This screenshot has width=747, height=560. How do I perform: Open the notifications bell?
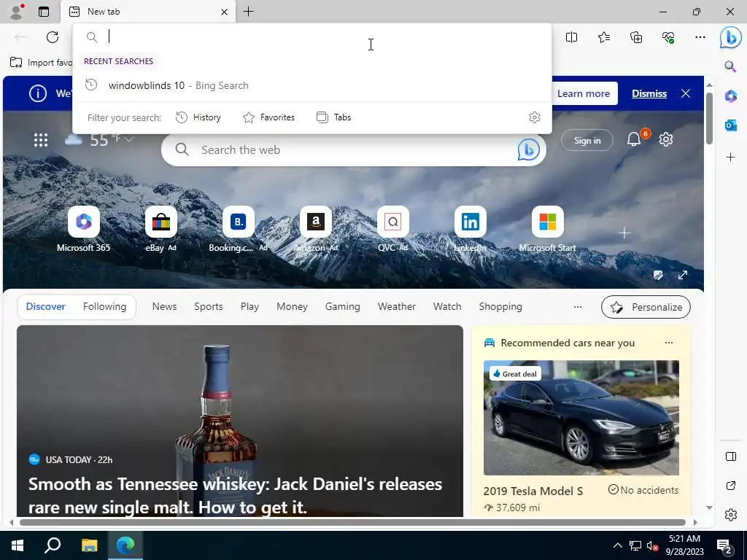click(634, 139)
